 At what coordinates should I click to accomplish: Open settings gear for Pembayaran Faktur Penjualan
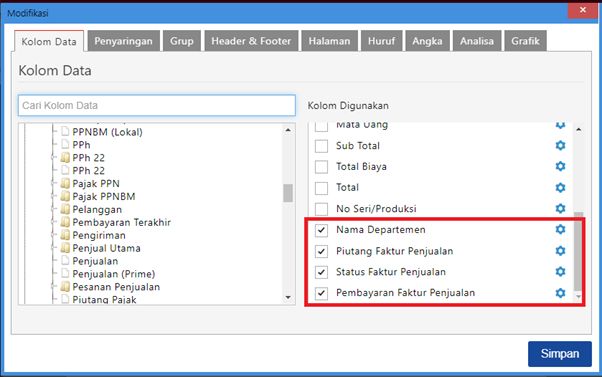tap(560, 293)
